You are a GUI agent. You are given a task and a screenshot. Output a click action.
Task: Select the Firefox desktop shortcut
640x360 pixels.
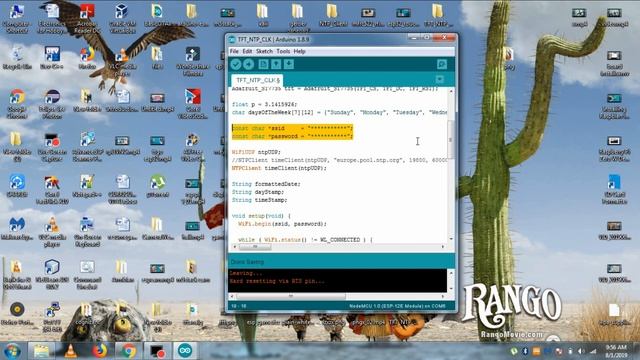pos(87,58)
